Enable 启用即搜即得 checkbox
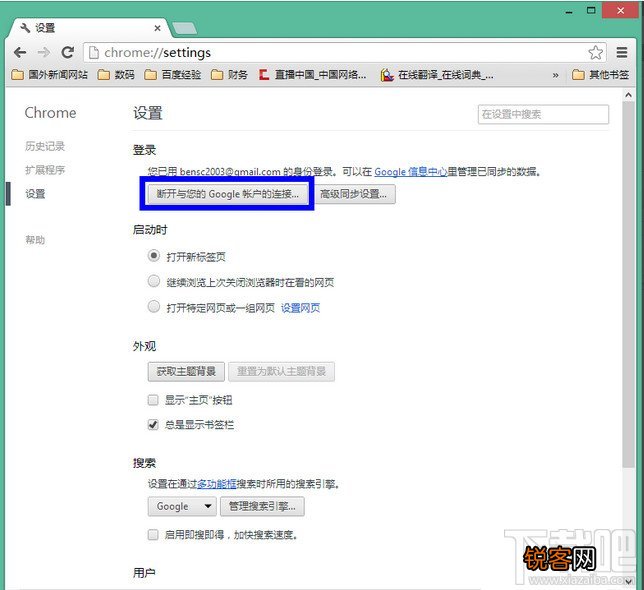Screen dimensions: 644x590 tap(153, 535)
